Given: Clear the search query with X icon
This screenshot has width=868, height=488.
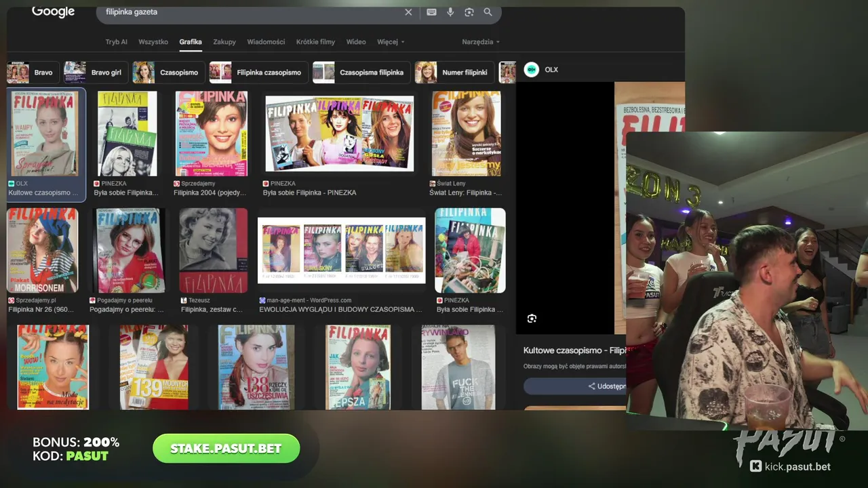Looking at the screenshot, I should click(408, 12).
